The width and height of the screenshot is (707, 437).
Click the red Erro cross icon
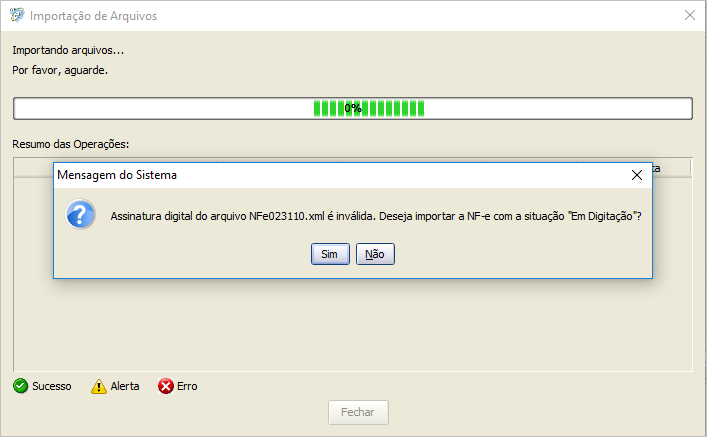tap(165, 386)
